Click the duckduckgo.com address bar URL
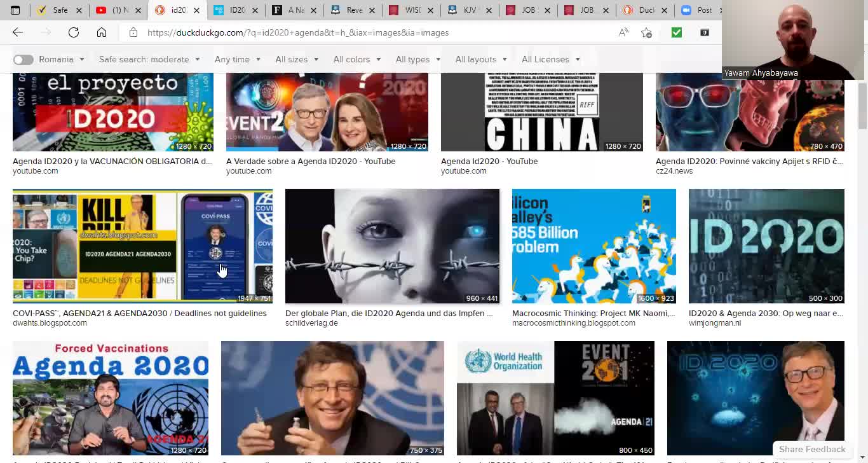Viewport: 868px width, 463px height. coord(298,32)
